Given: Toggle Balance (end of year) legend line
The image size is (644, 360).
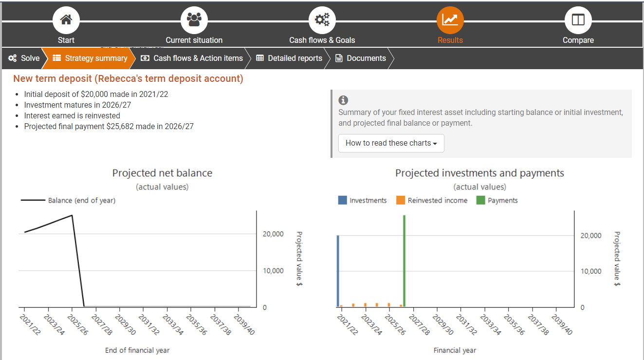Looking at the screenshot, I should (x=68, y=200).
